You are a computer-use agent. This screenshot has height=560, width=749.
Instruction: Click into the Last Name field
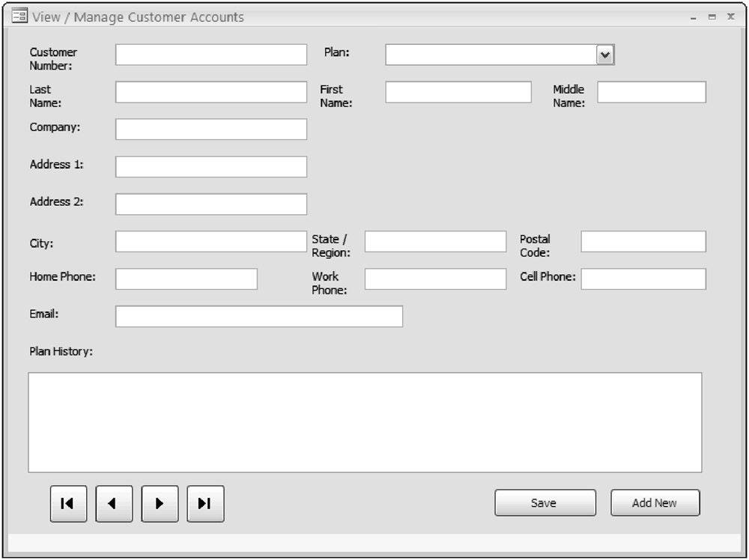coord(210,92)
